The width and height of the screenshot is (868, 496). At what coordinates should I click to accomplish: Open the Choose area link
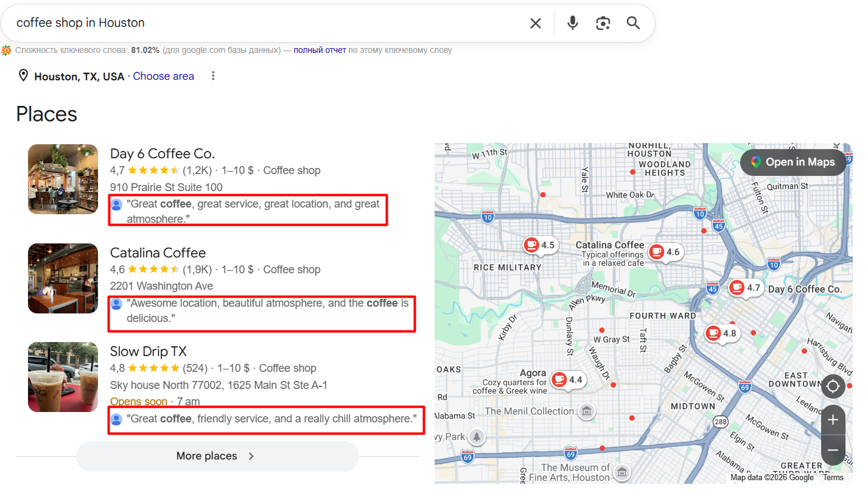pos(163,76)
